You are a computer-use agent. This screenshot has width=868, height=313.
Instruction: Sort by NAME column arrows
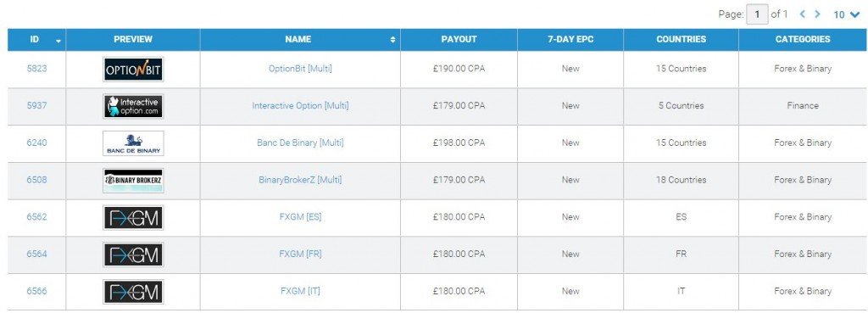[x=393, y=40]
